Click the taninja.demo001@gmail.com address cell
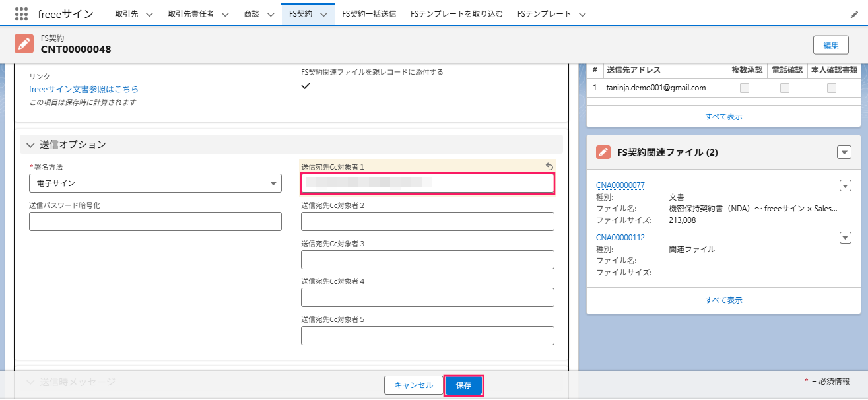 [x=656, y=88]
